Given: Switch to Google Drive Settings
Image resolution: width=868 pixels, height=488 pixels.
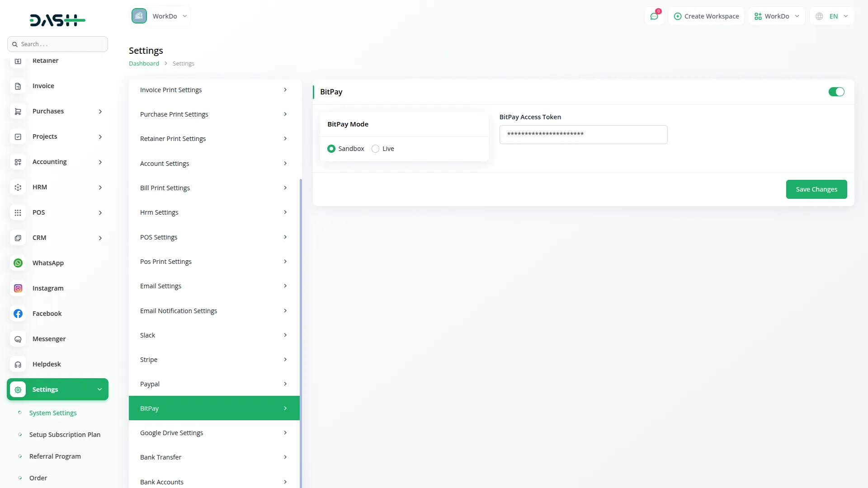Looking at the screenshot, I should pos(213,432).
